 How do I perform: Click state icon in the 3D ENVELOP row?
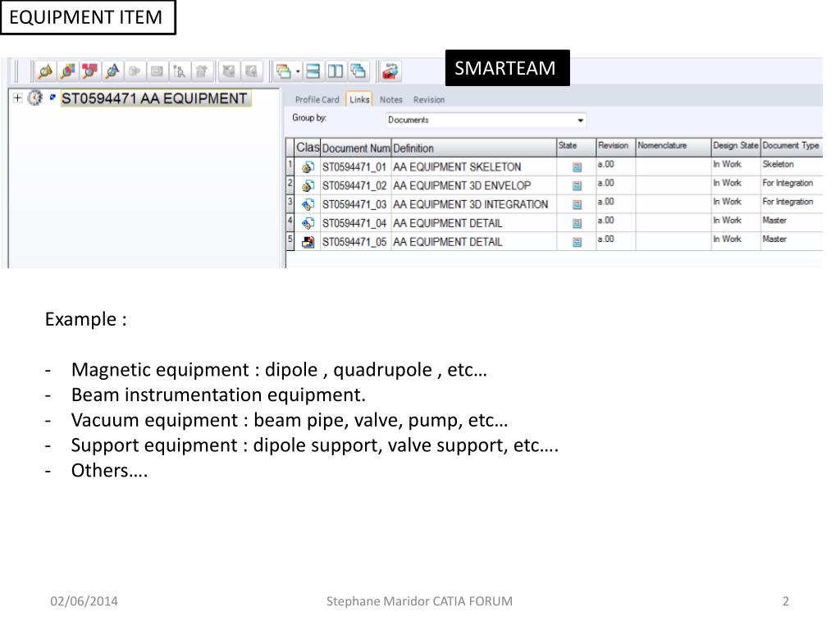click(x=577, y=186)
